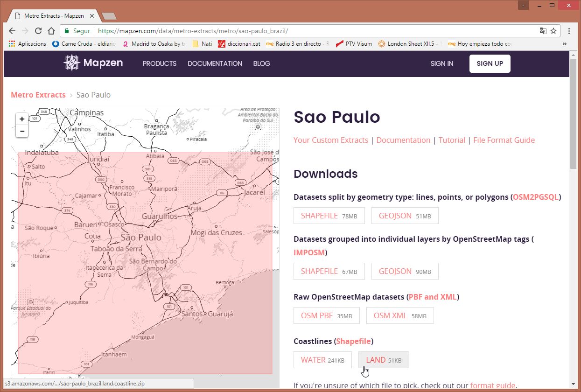
Task: Click the page vertical scrollbar thumb
Action: click(574, 114)
